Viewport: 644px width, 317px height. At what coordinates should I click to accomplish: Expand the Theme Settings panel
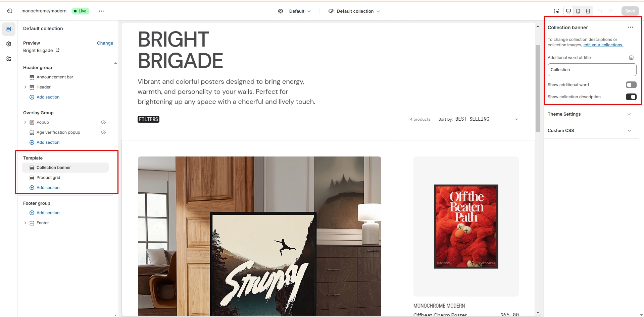point(591,114)
